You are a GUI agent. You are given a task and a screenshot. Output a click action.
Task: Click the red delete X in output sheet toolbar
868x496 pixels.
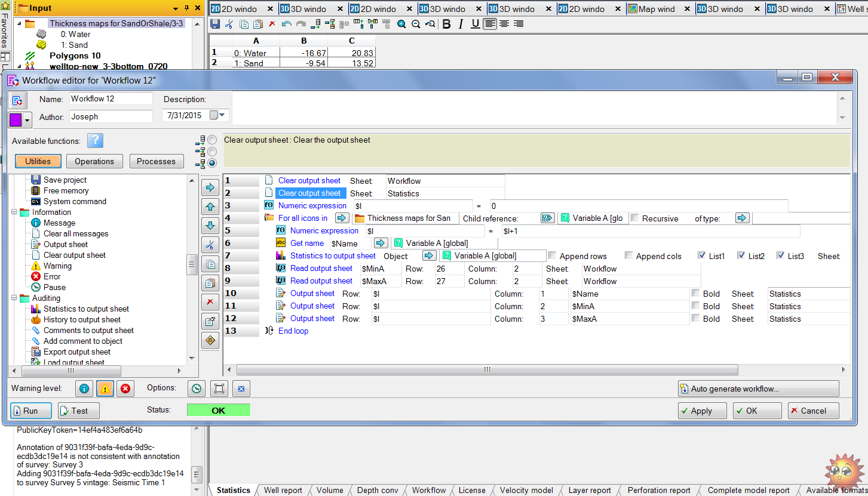272,24
